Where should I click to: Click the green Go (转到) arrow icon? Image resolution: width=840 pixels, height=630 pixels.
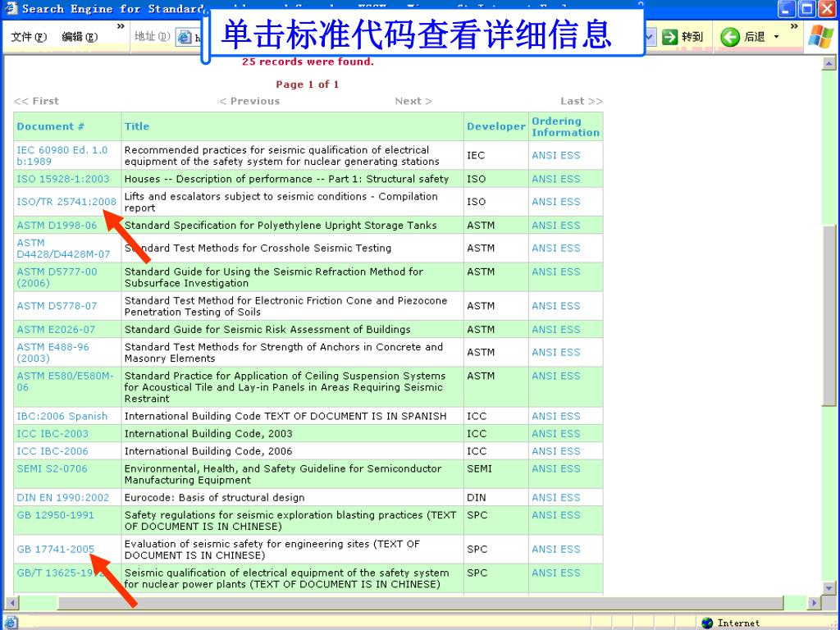[669, 37]
